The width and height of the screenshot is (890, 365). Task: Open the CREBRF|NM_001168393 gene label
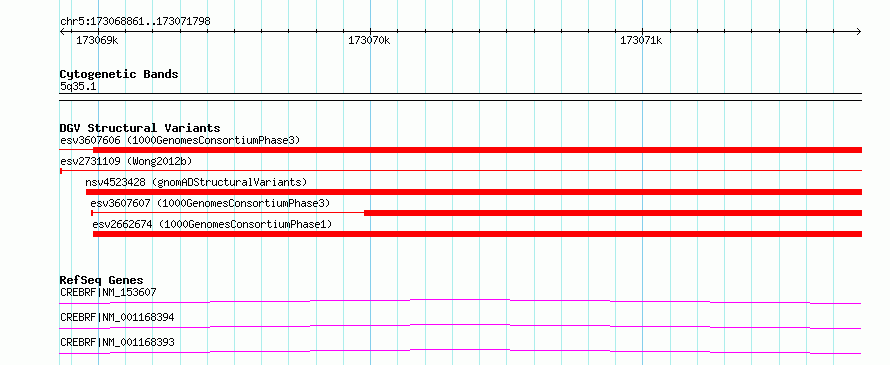coord(117,342)
